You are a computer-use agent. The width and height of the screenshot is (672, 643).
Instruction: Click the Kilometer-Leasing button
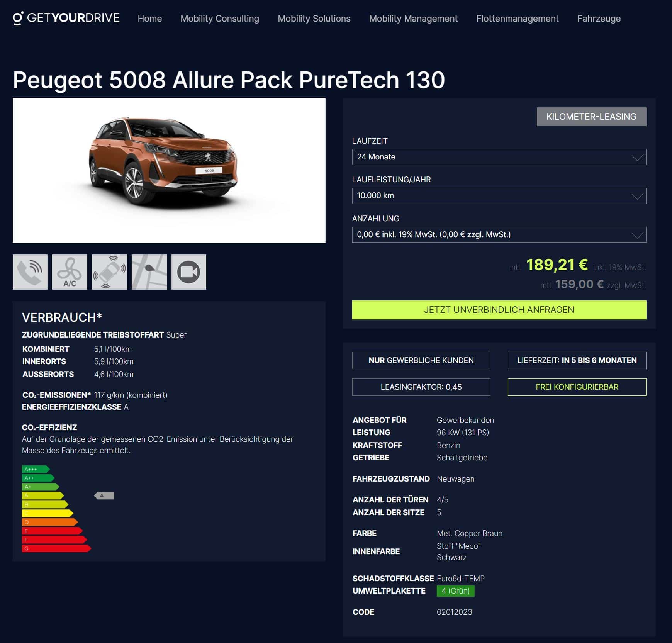[591, 117]
